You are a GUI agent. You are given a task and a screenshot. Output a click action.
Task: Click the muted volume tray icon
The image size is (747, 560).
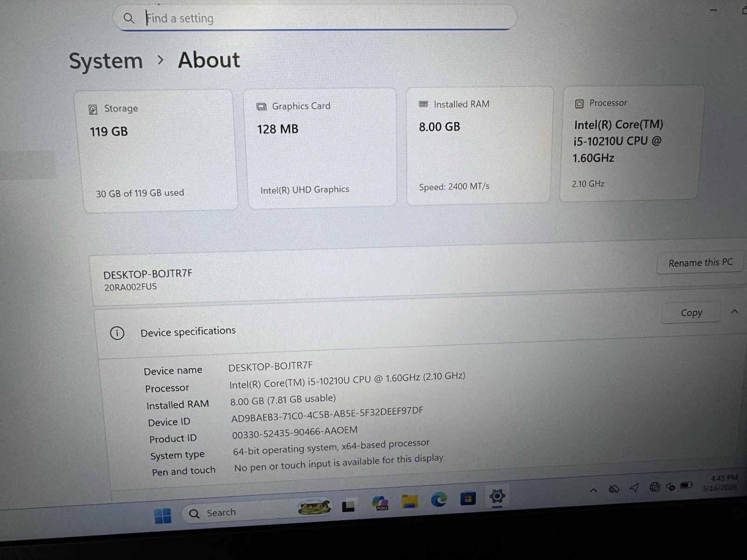pos(670,487)
